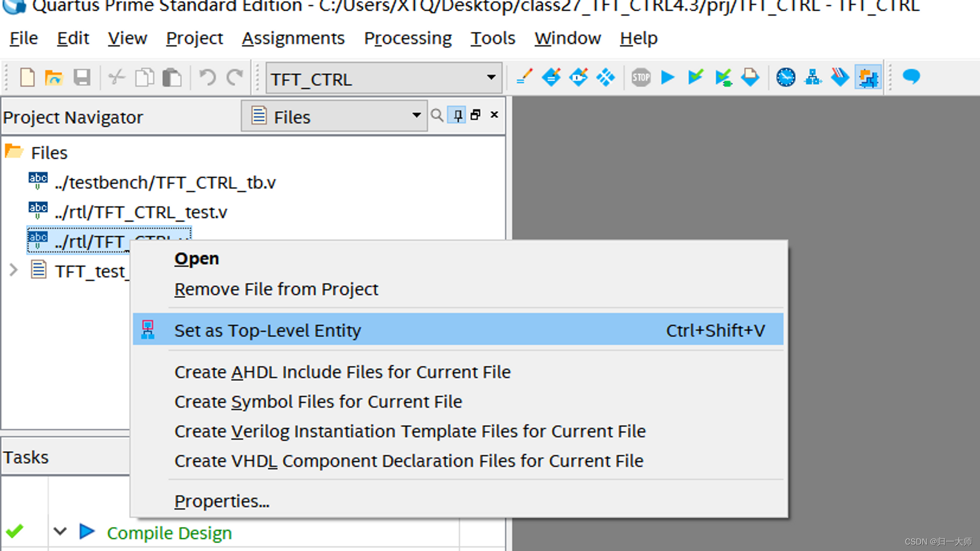
Task: Select the Files folder in tree
Action: click(x=49, y=153)
